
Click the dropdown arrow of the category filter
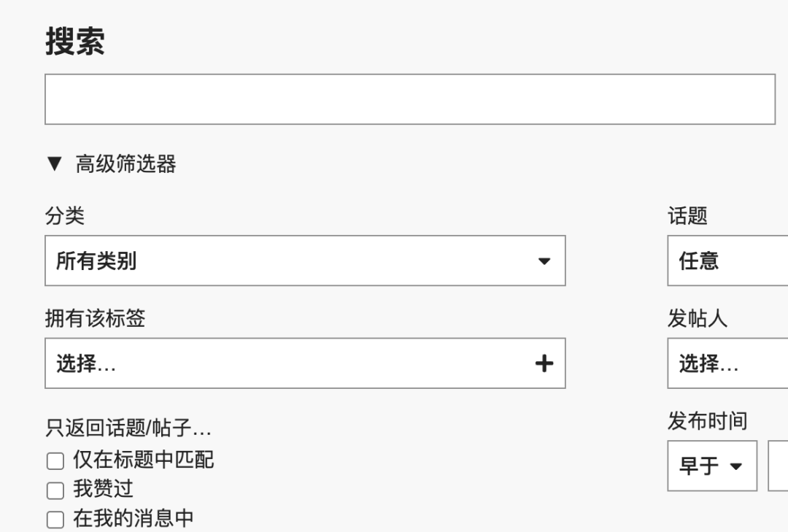point(544,261)
